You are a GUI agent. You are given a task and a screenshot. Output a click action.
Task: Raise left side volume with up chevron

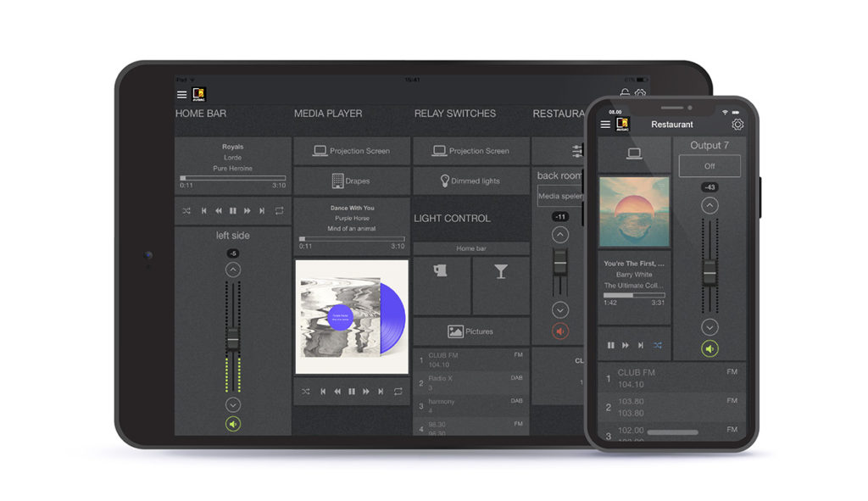point(233,270)
